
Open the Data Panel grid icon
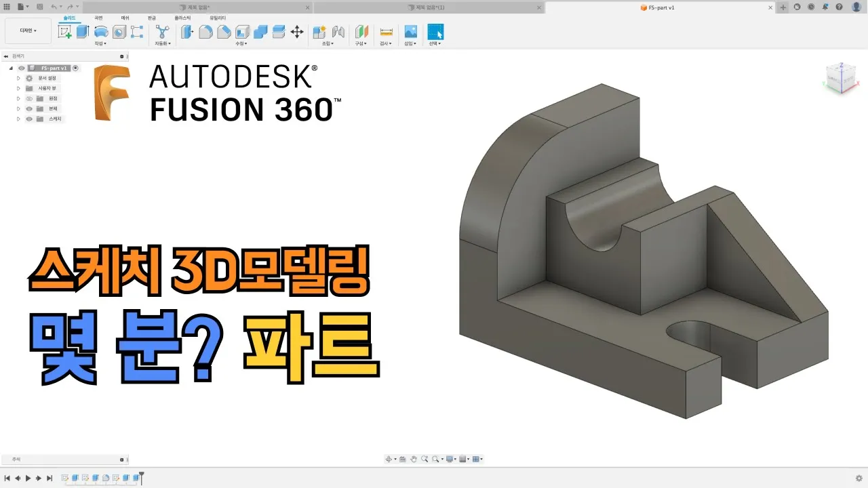coord(7,7)
